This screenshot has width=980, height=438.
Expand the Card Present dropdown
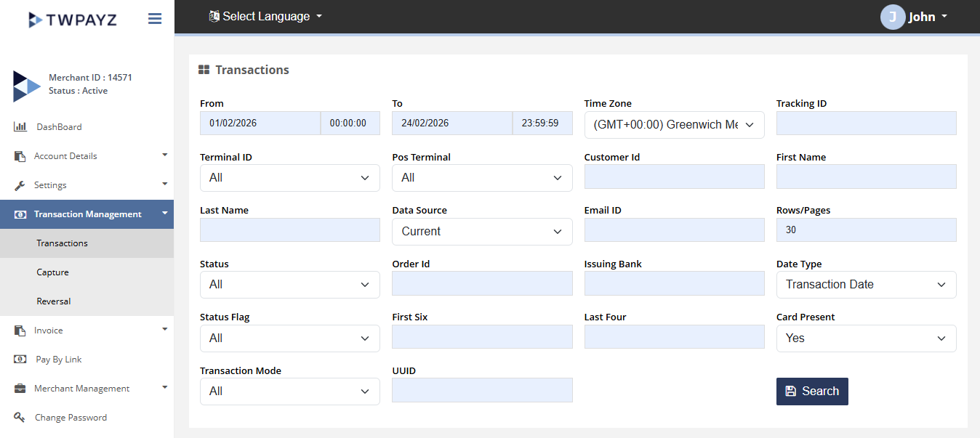coord(866,338)
